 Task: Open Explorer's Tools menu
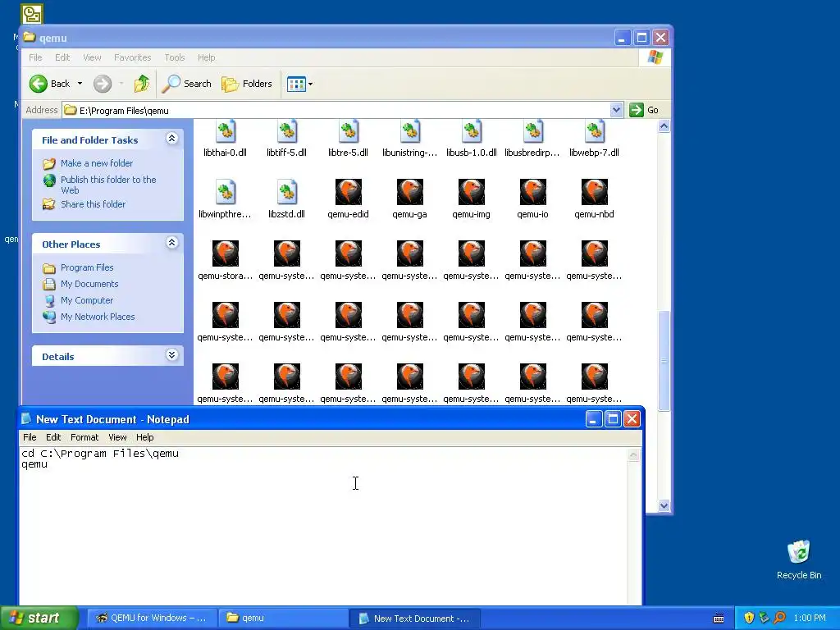coord(175,57)
